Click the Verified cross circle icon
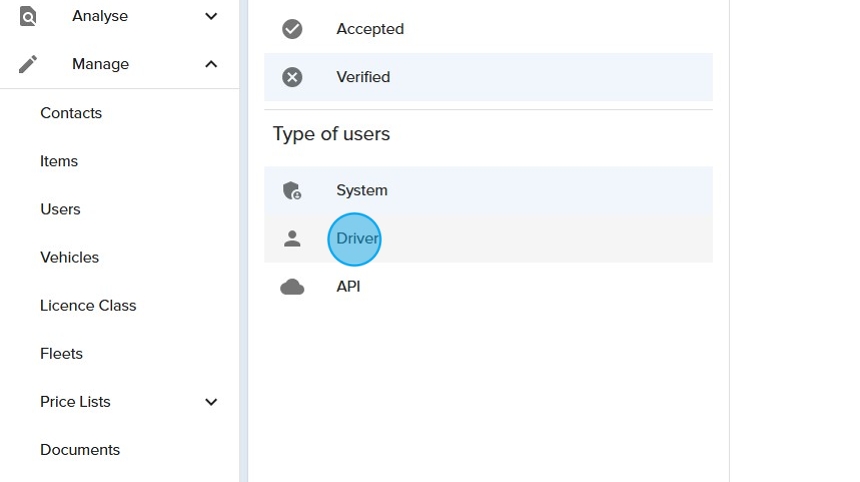Screen dimensions: 860x482 292,77
